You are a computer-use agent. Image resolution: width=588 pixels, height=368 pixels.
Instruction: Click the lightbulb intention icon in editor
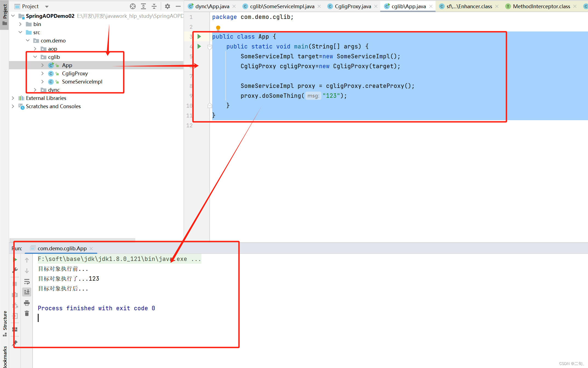(x=218, y=28)
